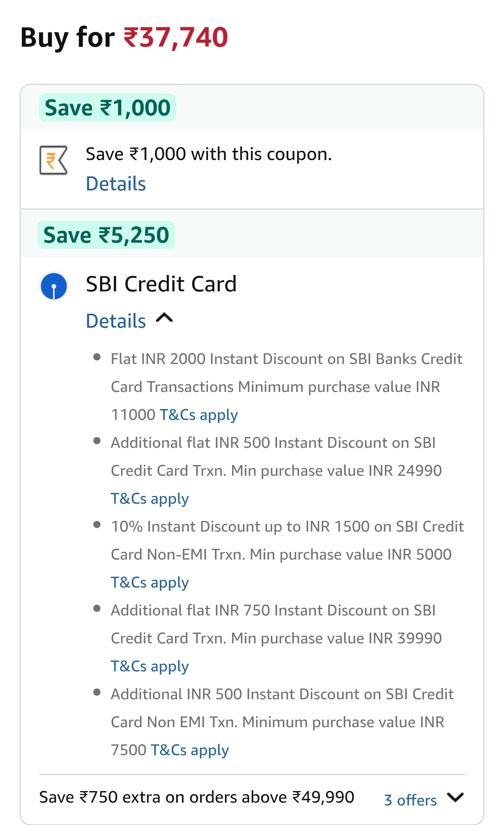Open T&Cs for Flat INR 2000 discount
Screen dimensions: 504x825
tap(199, 415)
